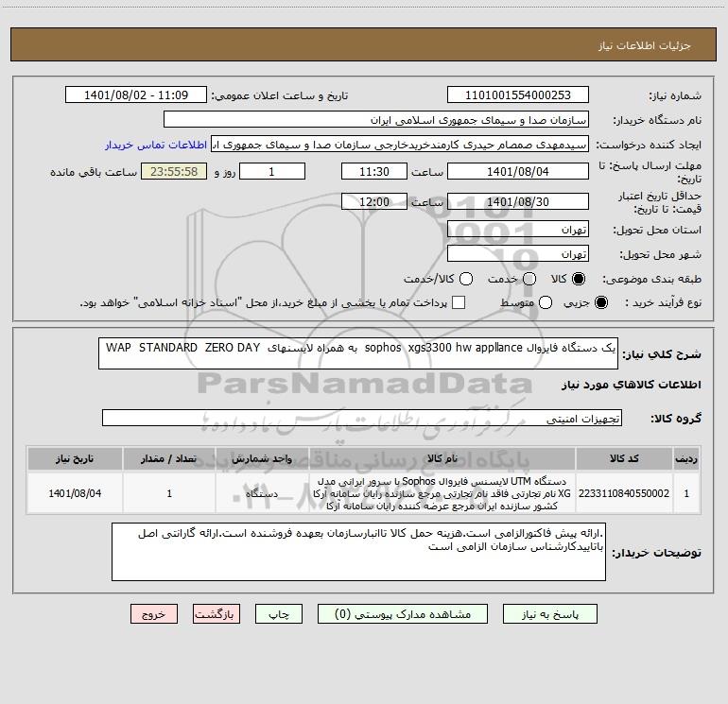Click the بازگشت back button
Image resolution: width=728 pixels, height=704 pixels.
(x=217, y=614)
